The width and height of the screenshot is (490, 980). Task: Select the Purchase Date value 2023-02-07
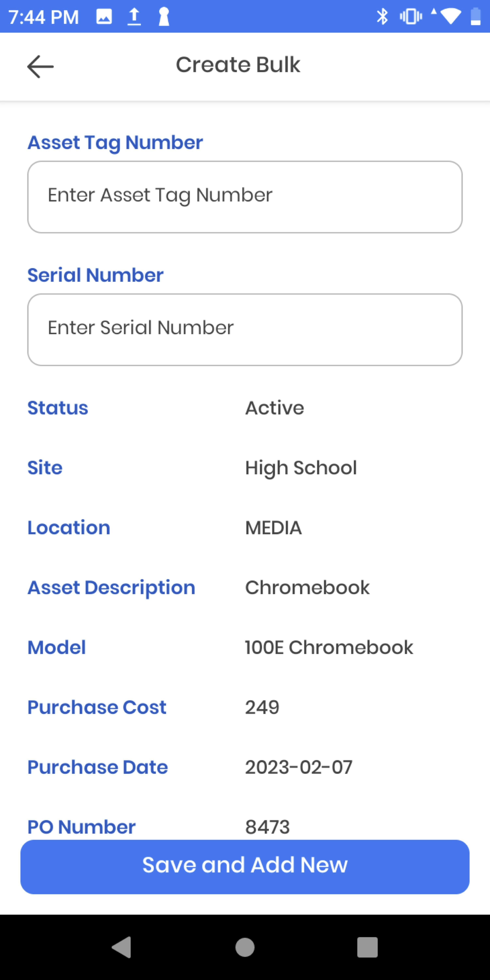click(298, 767)
